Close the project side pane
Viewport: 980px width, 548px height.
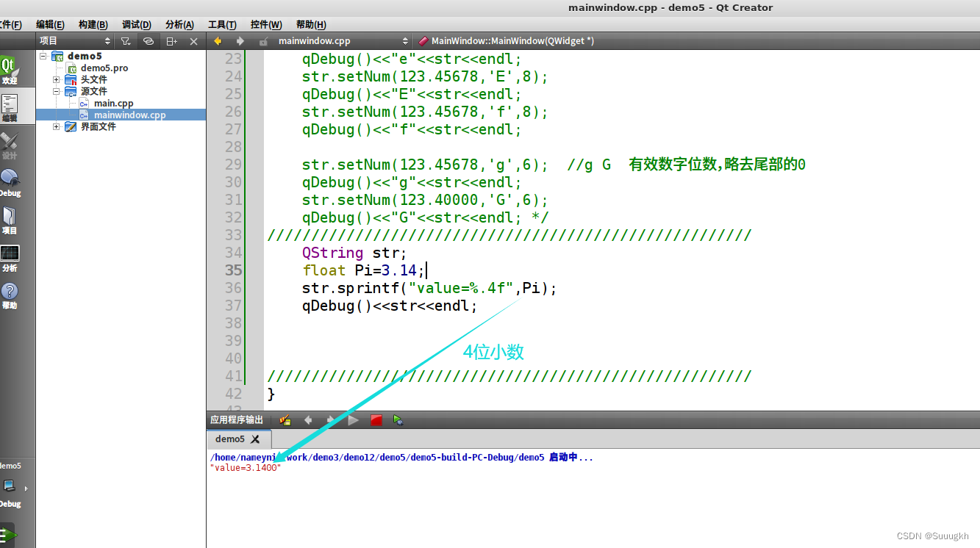click(x=193, y=41)
